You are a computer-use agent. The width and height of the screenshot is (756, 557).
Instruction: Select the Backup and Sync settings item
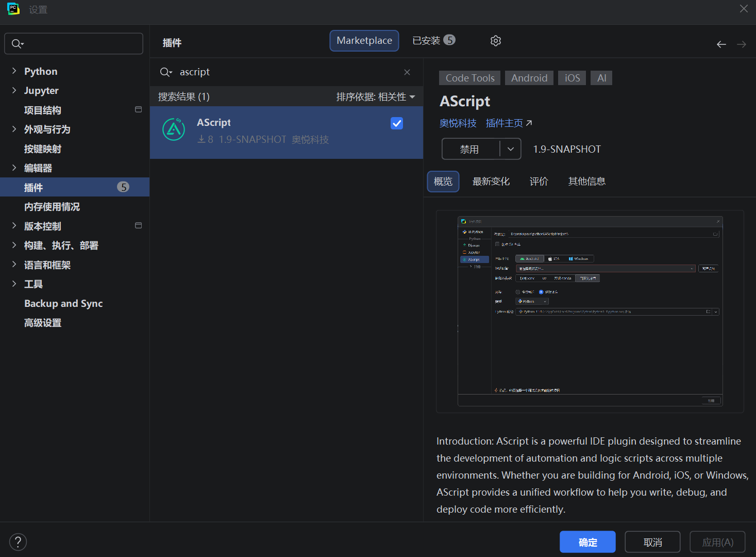pyautogui.click(x=63, y=303)
